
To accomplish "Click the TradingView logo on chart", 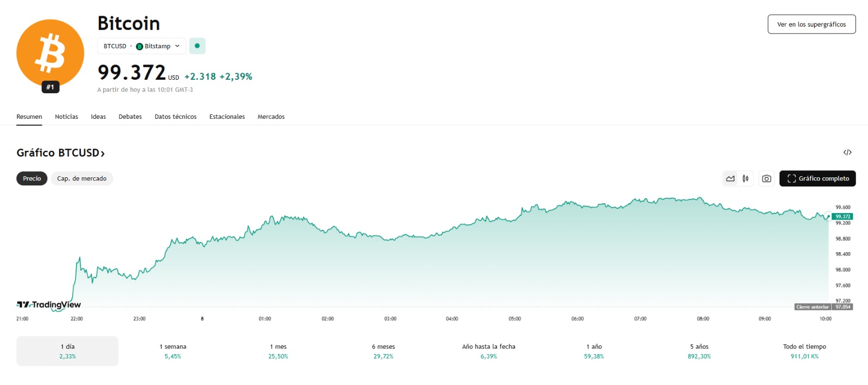I will (49, 305).
